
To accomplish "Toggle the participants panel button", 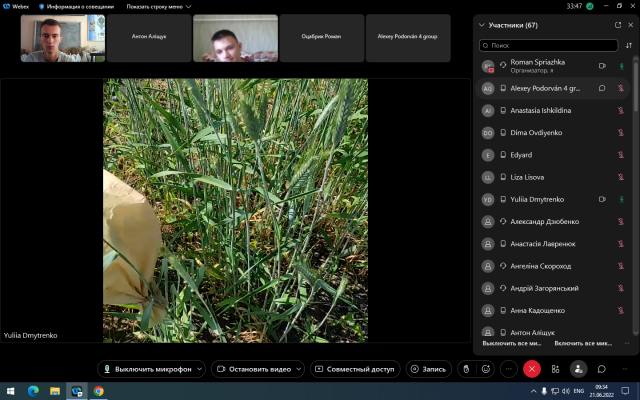I will coord(578,368).
